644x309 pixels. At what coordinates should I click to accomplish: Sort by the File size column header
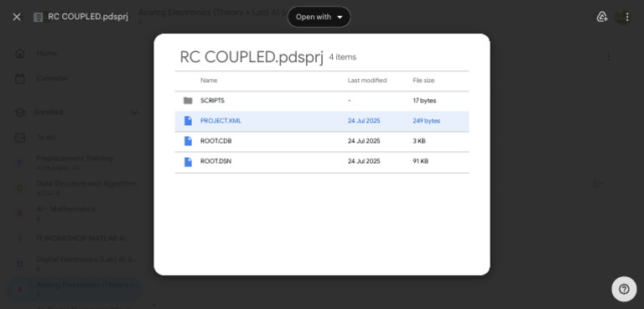click(x=423, y=81)
